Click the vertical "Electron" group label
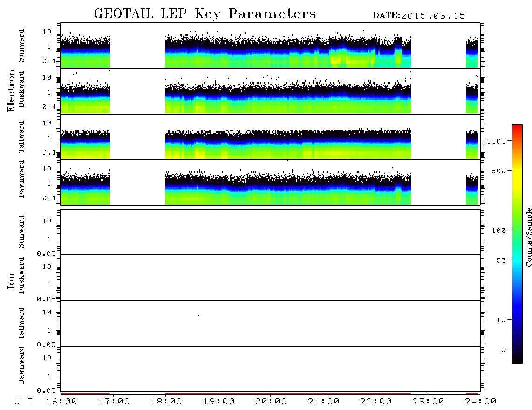Image resolution: width=532 pixels, height=410 pixels. coord(11,91)
